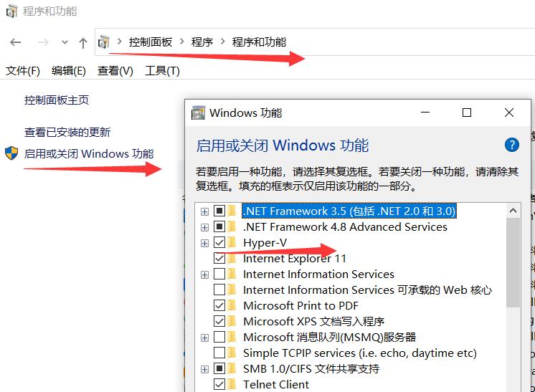Select the Microsoft XPS 文档写入程序 label
This screenshot has width=535, height=392.
314,321
